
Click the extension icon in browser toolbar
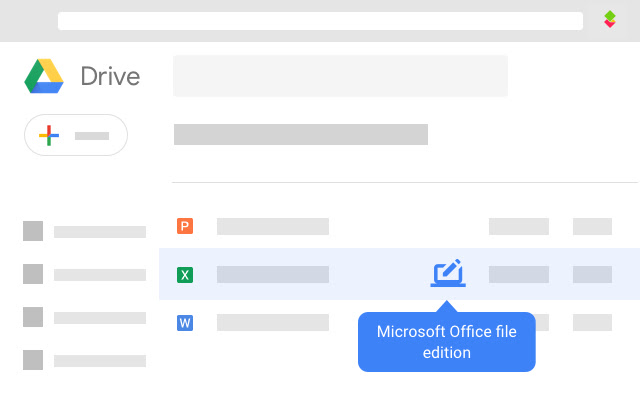click(x=610, y=20)
